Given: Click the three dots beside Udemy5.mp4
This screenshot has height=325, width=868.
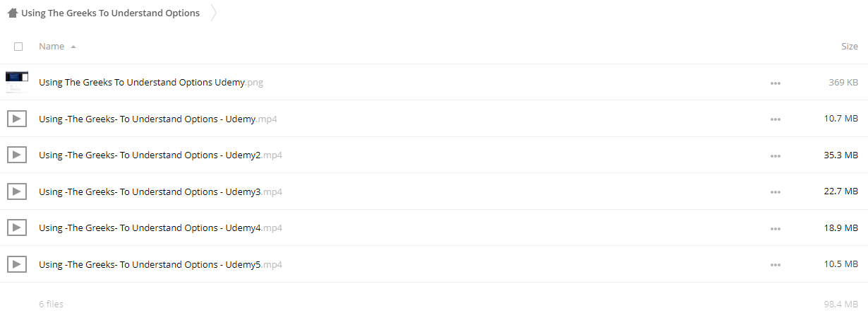Looking at the screenshot, I should point(776,264).
